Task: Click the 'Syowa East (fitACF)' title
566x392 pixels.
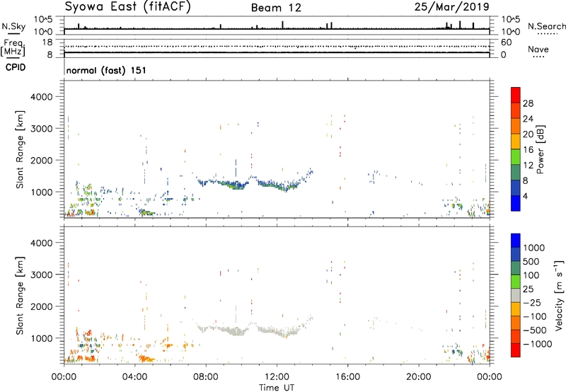Action: [x=127, y=7]
